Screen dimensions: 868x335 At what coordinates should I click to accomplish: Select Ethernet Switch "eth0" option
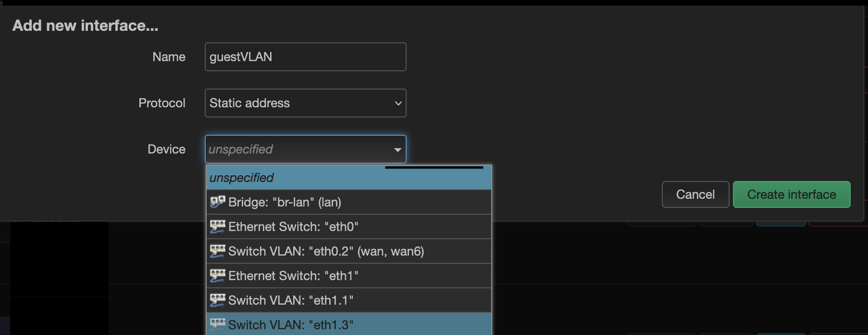pos(349,227)
